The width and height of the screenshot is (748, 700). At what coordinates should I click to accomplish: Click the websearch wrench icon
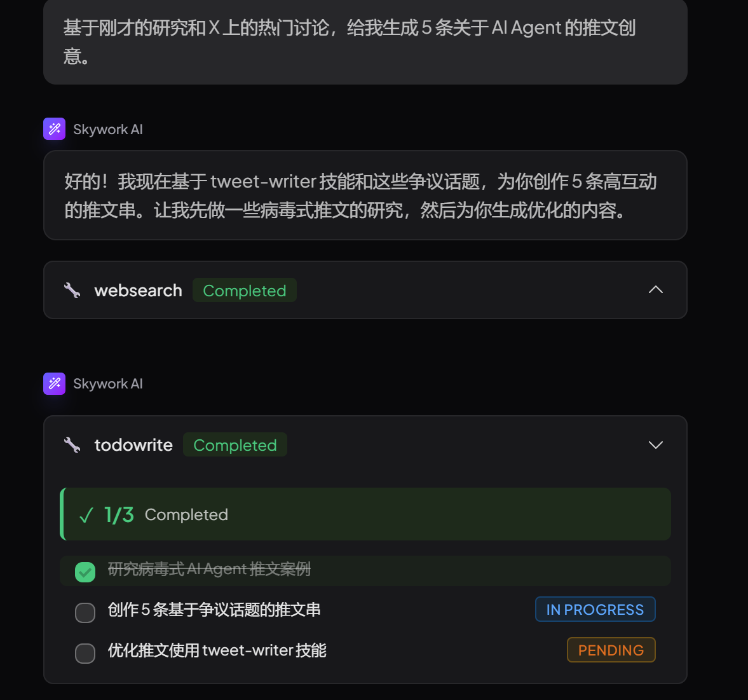point(72,291)
